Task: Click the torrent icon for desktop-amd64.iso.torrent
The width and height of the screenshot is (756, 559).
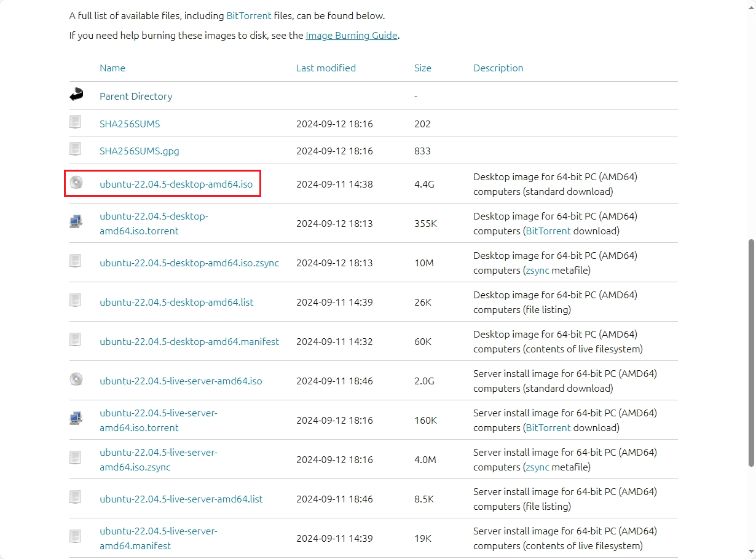Action: 76,222
